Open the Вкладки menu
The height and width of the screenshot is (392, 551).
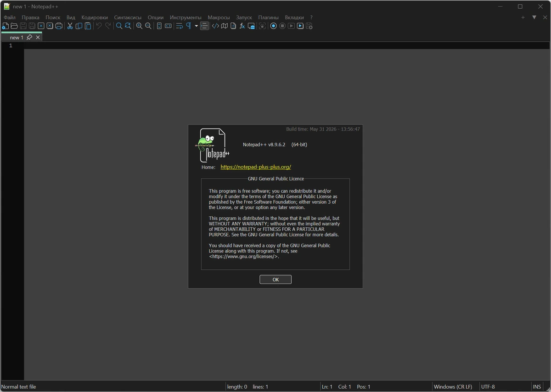pos(294,17)
